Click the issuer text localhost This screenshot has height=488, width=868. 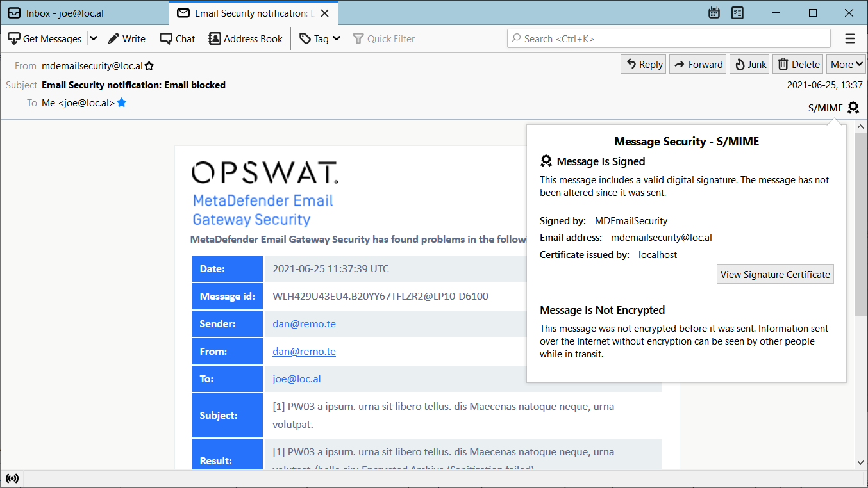(x=658, y=254)
